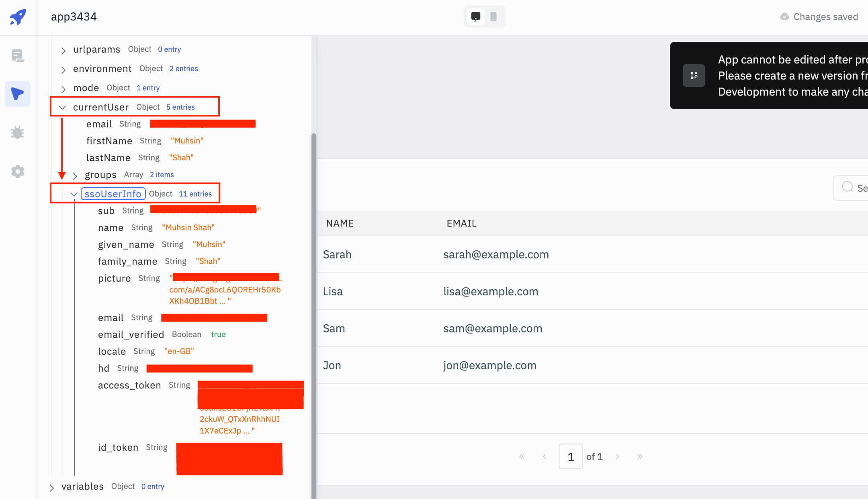Collapse the currentUser object node
Screen dimensions: 868x499
click(62, 107)
